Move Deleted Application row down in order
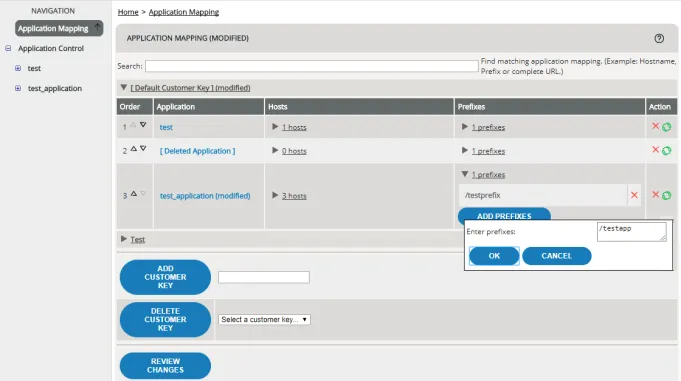This screenshot has height=381, width=681. point(143,149)
